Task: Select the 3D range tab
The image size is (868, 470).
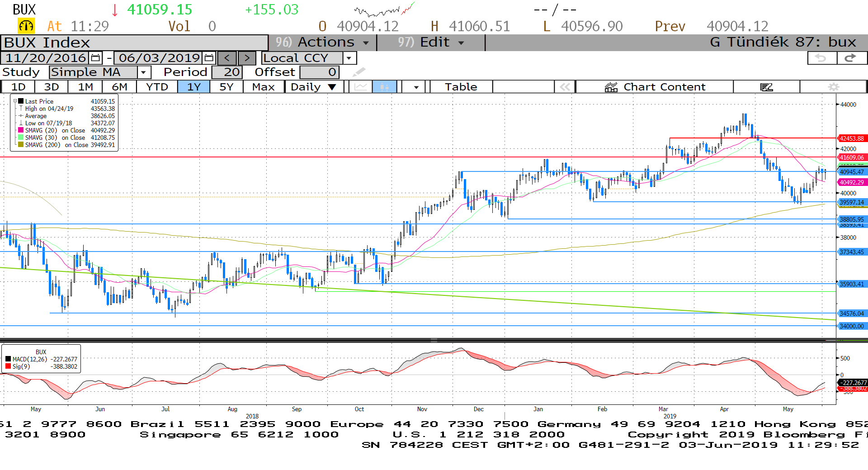Action: (x=52, y=87)
